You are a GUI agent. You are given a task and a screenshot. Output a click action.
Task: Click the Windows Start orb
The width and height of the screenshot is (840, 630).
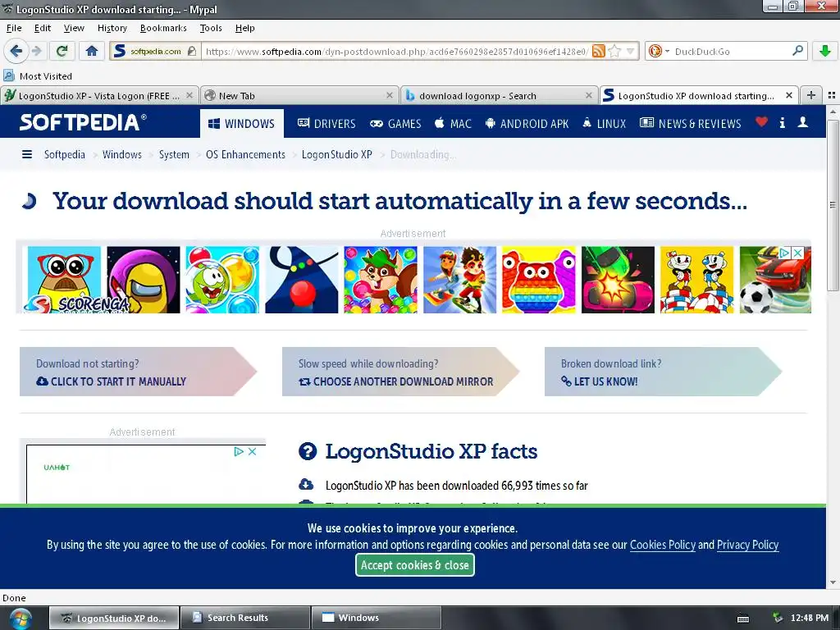coord(20,619)
